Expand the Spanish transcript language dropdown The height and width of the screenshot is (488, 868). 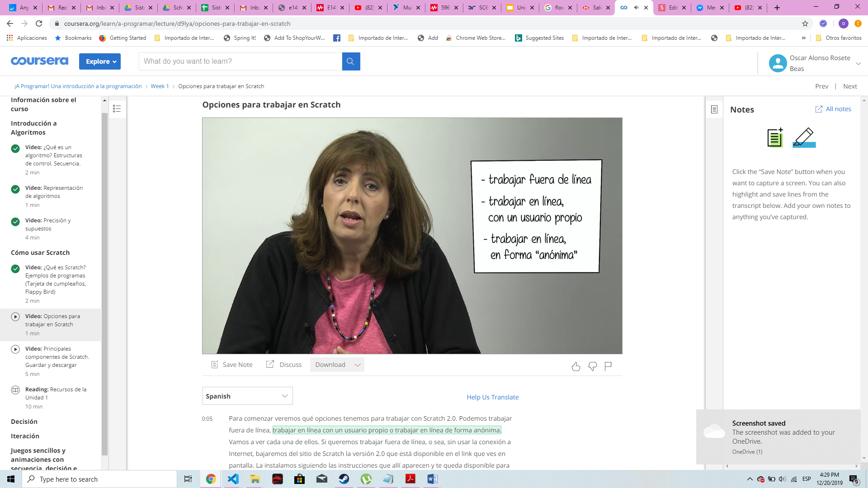point(247,396)
